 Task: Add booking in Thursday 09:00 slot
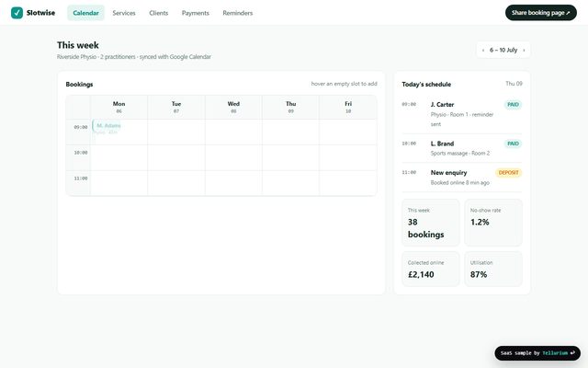click(290, 132)
